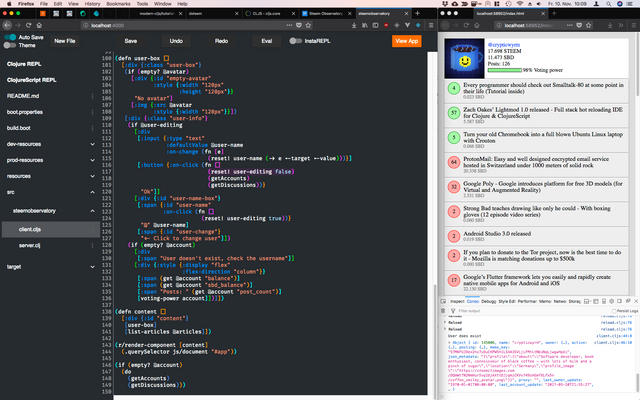Collapse the steemobservatory folder chevron
Image resolution: width=640 pixels, height=400 pixels.
(92, 211)
